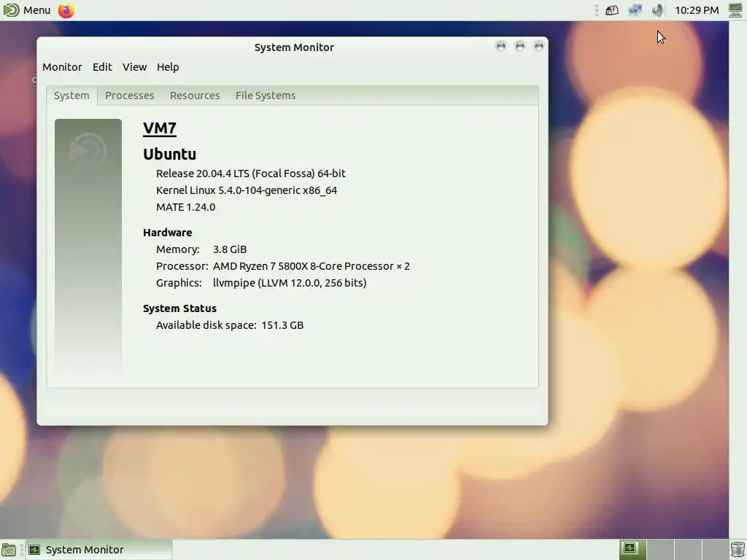Switch to the fourth workspace in the switcher
This screenshot has width=747, height=560.
pos(715,550)
